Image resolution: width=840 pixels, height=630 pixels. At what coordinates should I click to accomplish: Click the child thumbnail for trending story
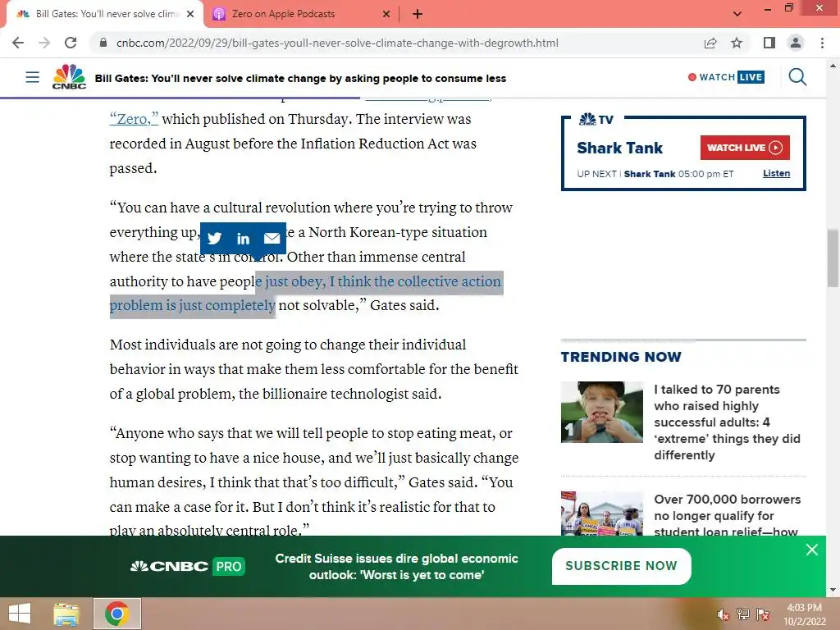point(601,412)
